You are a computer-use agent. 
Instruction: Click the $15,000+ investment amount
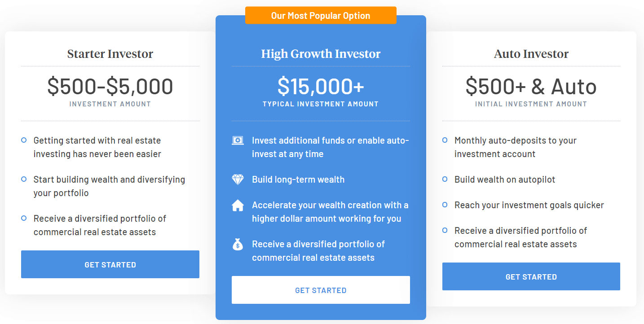(x=321, y=86)
